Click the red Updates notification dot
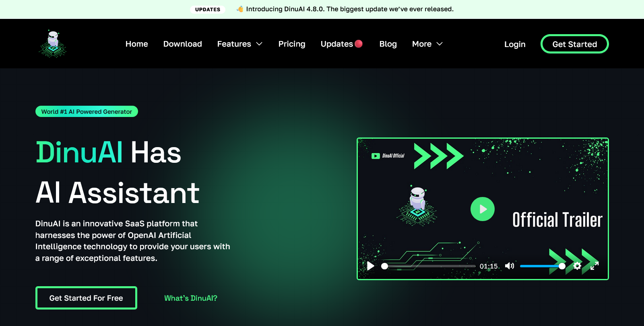This screenshot has height=326, width=644. point(359,43)
